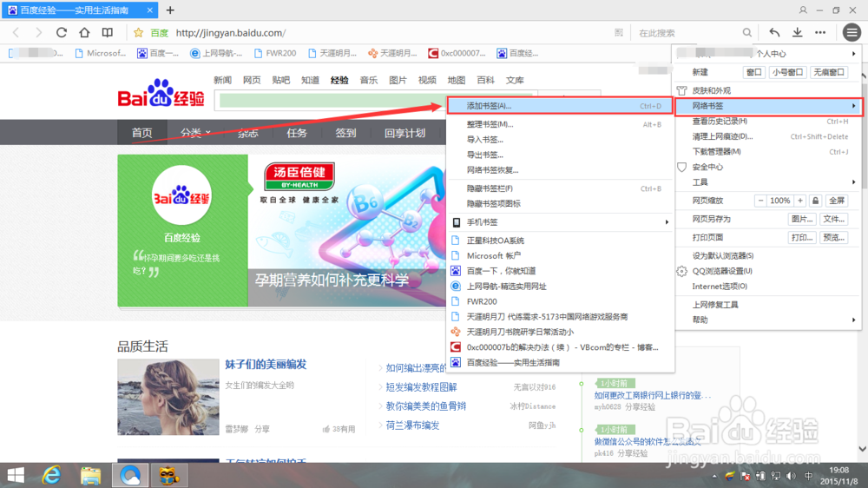Click the 首页 navigation tab

coord(142,132)
